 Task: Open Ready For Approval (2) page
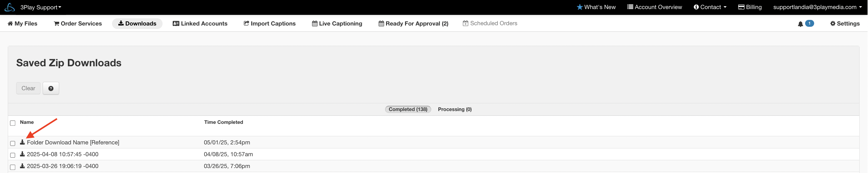coord(413,24)
